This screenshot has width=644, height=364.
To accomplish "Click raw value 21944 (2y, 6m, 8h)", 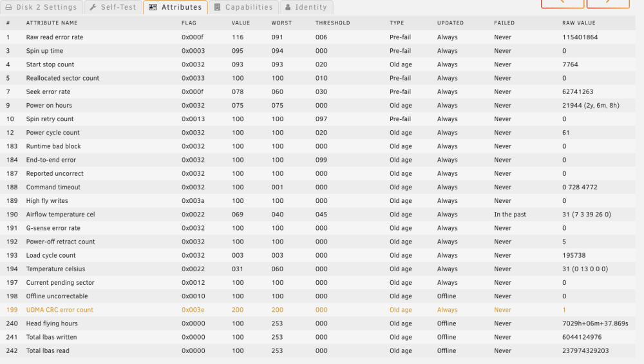I will click(x=591, y=105).
